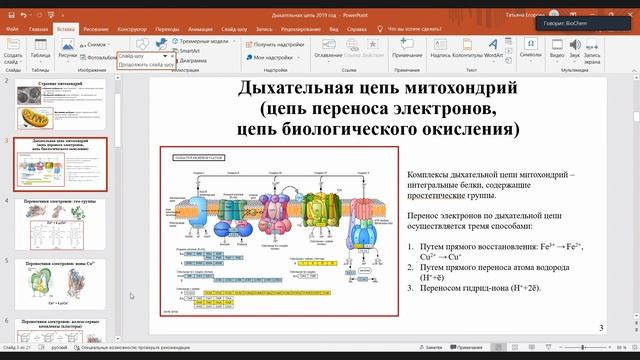
Task: Close the Слайд-шоу floating panel
Action: pyautogui.click(x=172, y=56)
